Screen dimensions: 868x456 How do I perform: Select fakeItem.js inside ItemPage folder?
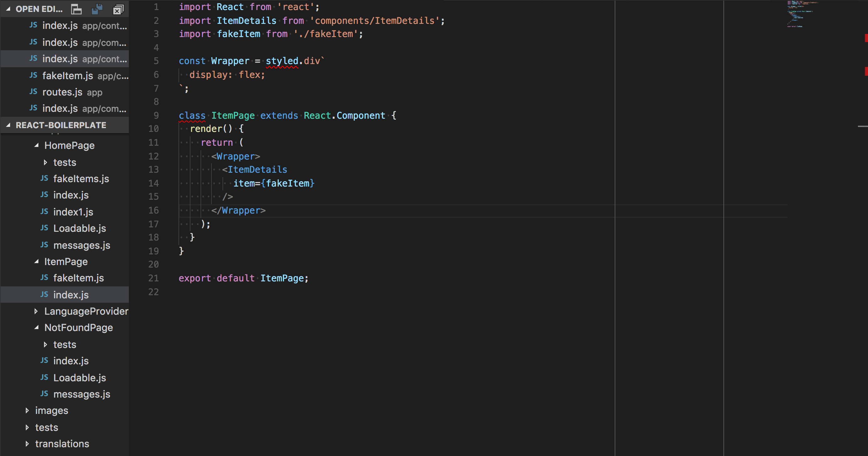click(79, 278)
